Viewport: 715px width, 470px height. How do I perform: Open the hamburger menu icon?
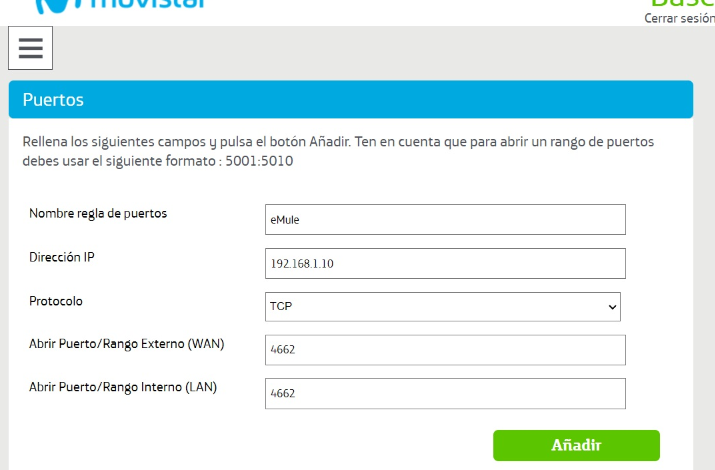(x=30, y=48)
